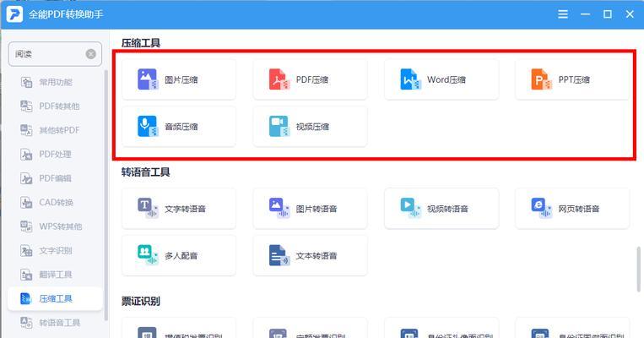This screenshot has width=644, height=338.
Task: Open 多人配音 multi-voice dubbing tool
Action: point(179,255)
